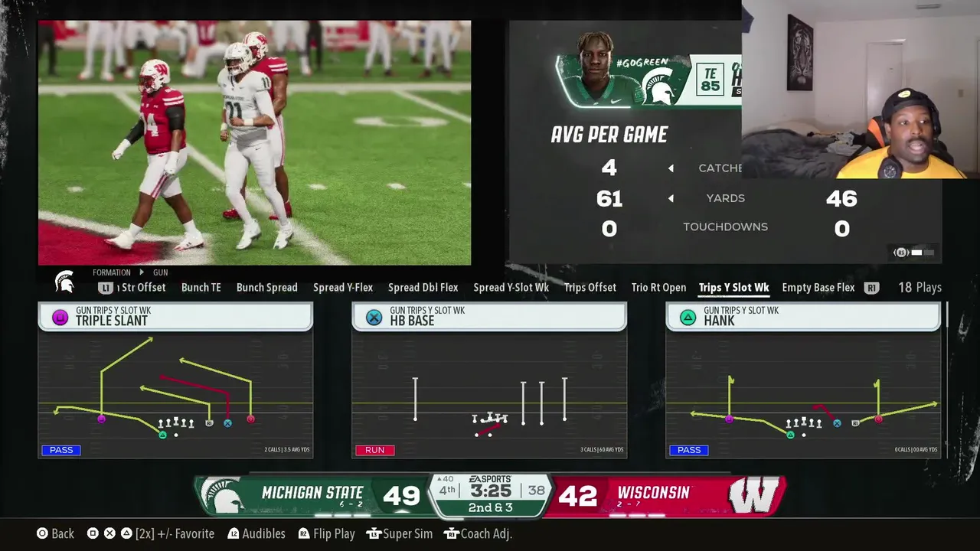Click the R1 next formation icon
Viewport: 980px width, 551px height.
click(871, 288)
